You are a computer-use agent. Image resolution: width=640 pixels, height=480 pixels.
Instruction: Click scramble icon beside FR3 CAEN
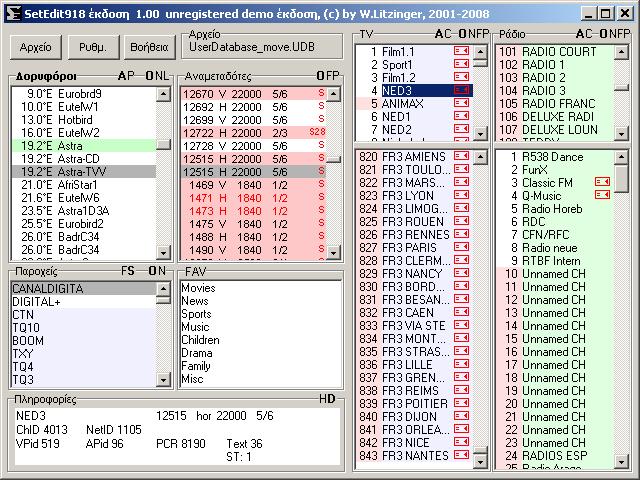click(x=461, y=311)
